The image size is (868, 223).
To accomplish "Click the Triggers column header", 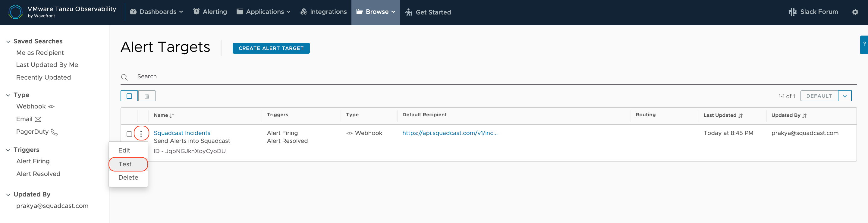I will [277, 115].
